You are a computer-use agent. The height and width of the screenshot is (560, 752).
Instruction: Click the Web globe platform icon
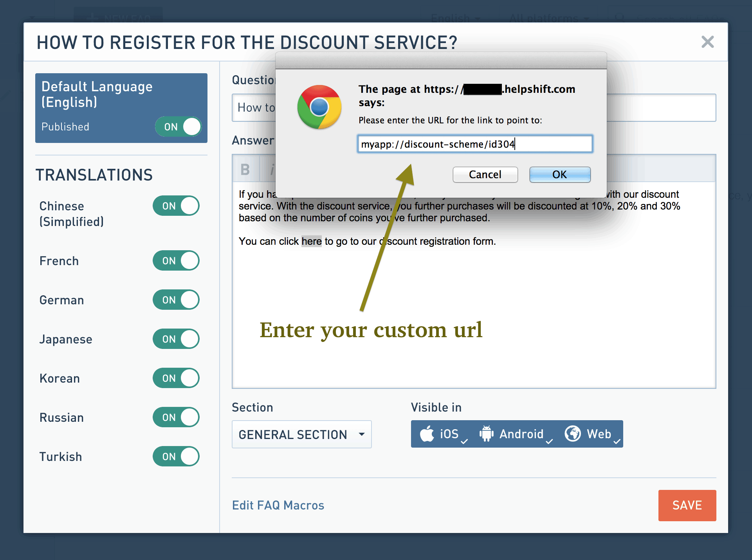pyautogui.click(x=573, y=434)
